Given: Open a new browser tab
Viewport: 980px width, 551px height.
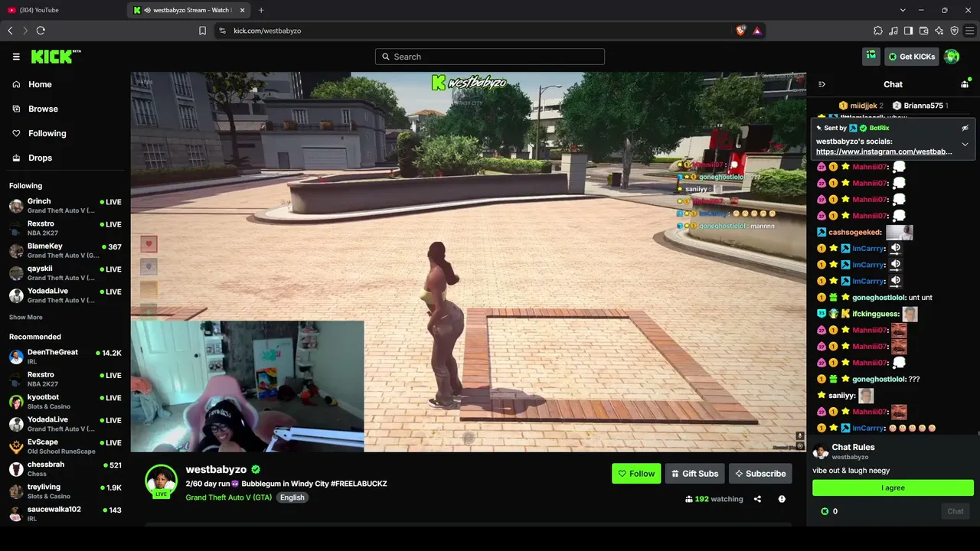Looking at the screenshot, I should (261, 10).
